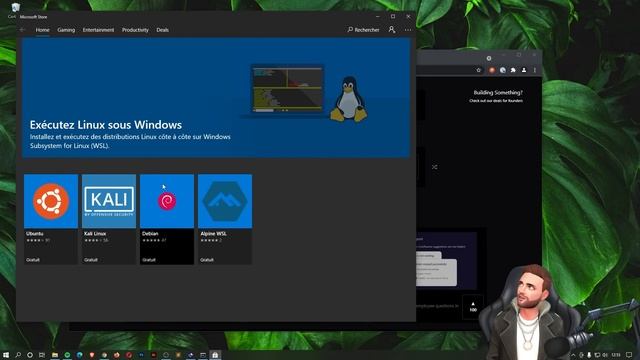Open Spotify from the taskbar

point(67,355)
